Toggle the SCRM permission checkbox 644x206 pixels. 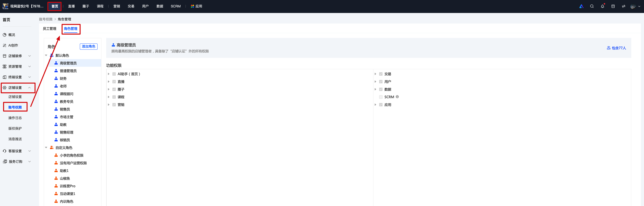point(381,97)
